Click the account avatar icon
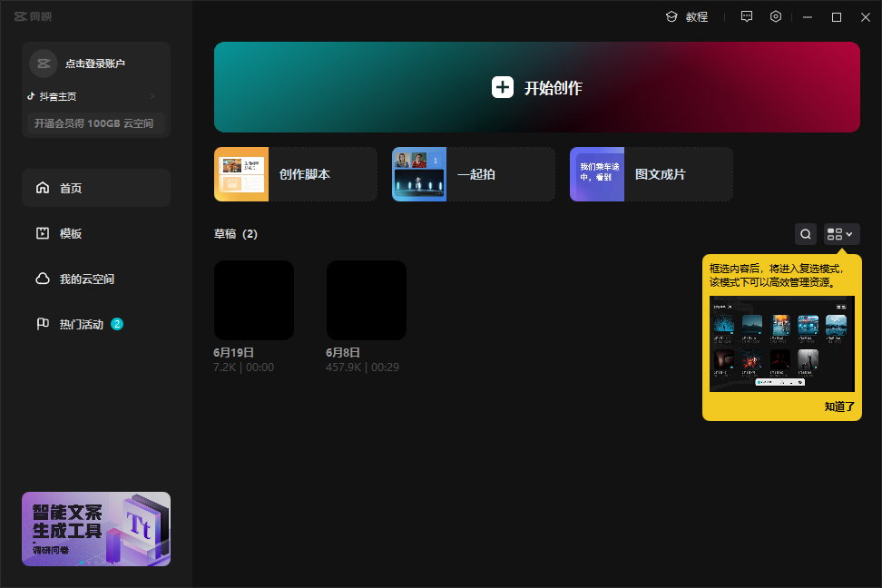The image size is (882, 588). click(x=44, y=64)
